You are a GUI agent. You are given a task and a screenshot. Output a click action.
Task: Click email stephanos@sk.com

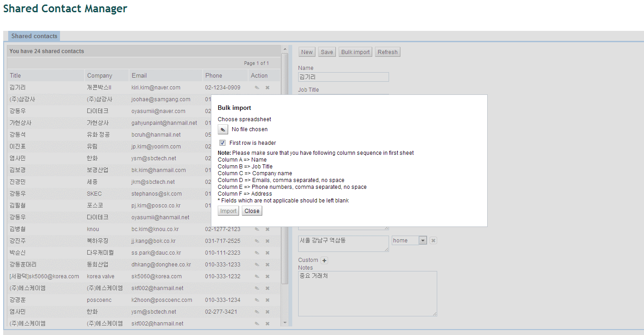pyautogui.click(x=157, y=193)
